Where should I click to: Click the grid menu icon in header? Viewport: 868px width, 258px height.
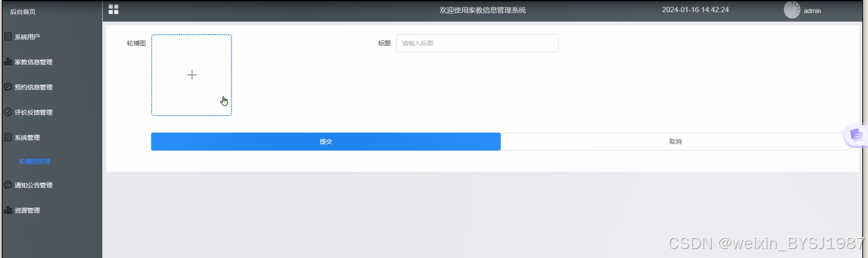114,9
